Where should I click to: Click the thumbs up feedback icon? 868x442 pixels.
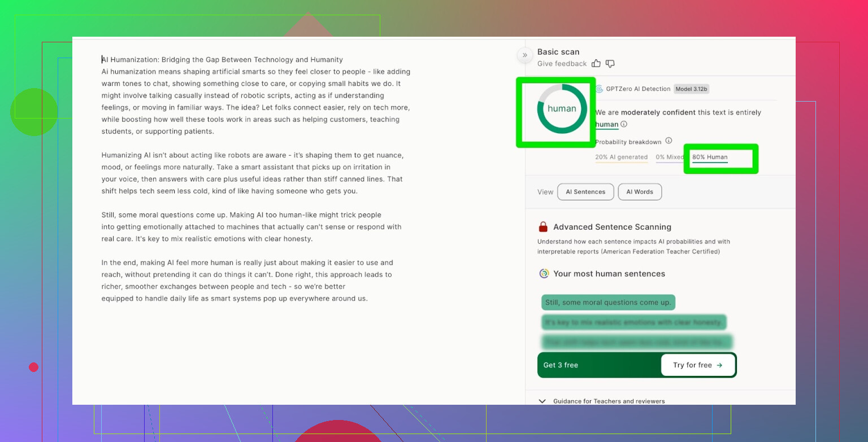click(x=597, y=64)
